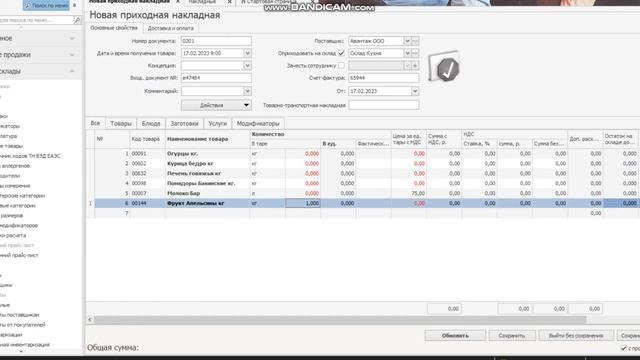Viewport: 640px width, 360px height.
Task: Collapse the Склады sidebar section
Action: click(72, 71)
